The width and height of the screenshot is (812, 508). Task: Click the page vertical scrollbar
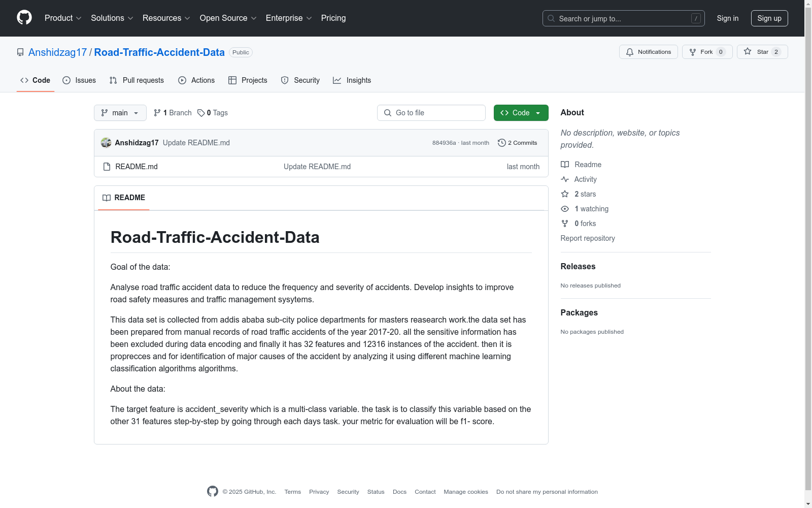tap(808, 249)
